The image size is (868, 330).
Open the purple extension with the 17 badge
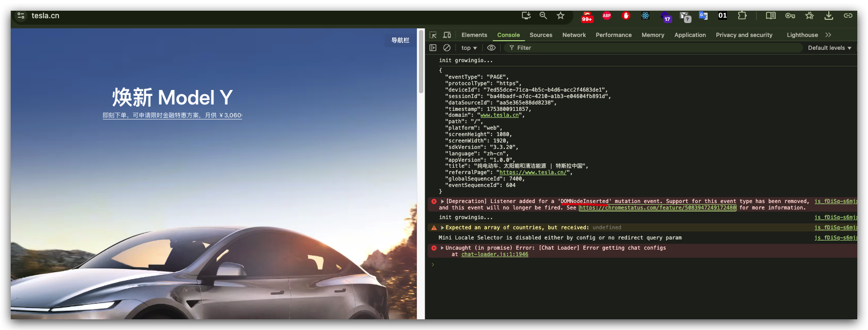[x=666, y=17]
